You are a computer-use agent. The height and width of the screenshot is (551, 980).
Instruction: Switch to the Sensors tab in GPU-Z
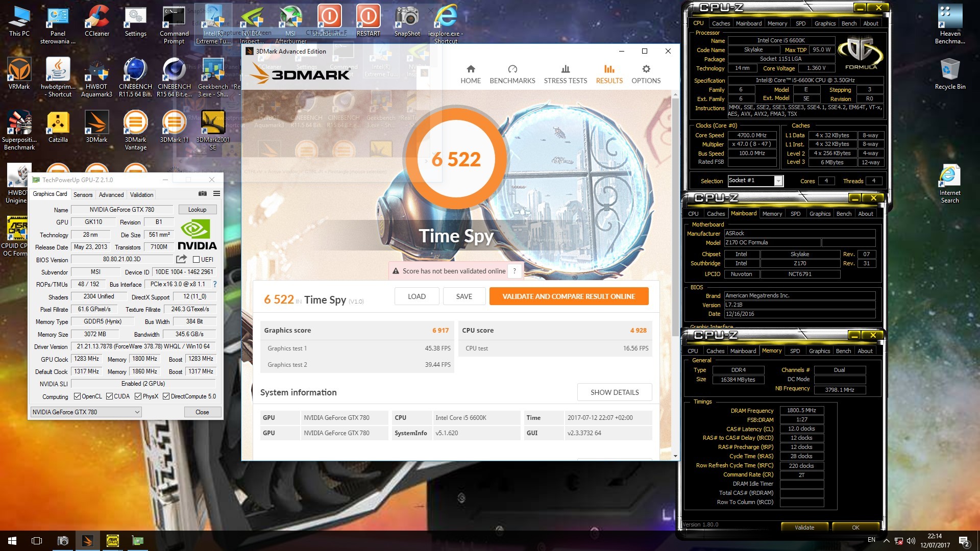(83, 194)
